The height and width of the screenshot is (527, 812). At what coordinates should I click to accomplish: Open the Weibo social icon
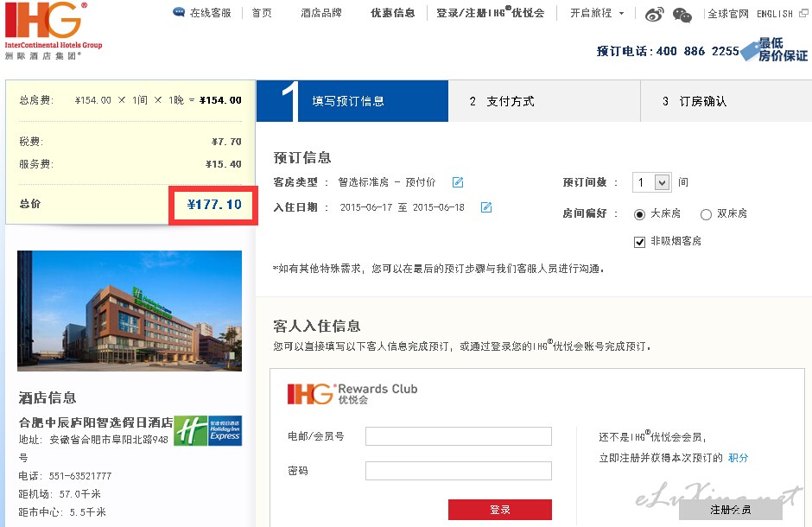point(654,15)
